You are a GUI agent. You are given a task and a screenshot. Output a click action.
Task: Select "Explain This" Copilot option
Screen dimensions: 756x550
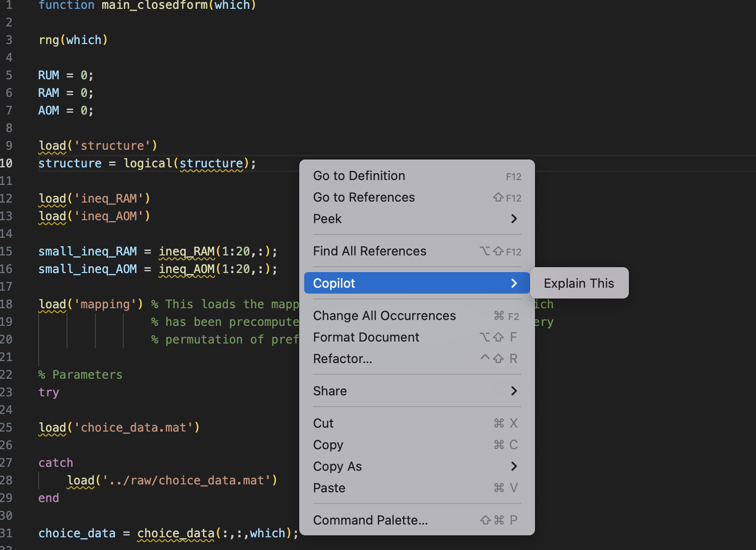click(x=578, y=283)
